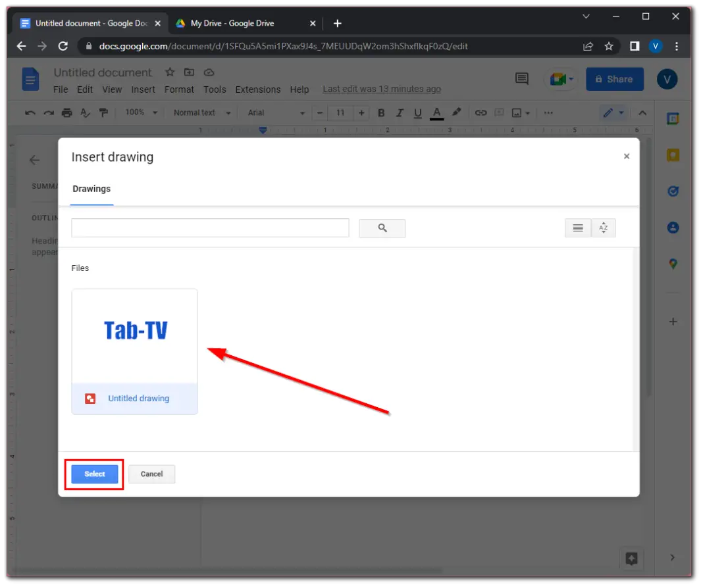Toggle italic formatting
703x588 pixels.
(x=400, y=112)
